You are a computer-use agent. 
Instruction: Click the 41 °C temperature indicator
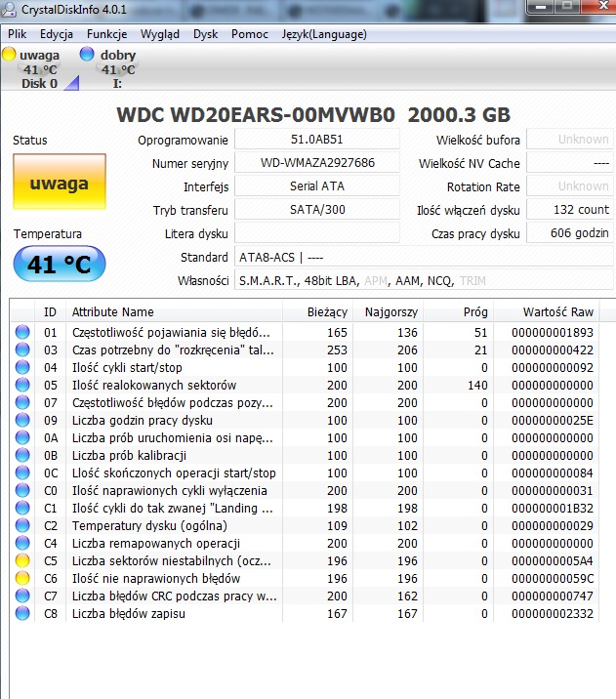(60, 264)
